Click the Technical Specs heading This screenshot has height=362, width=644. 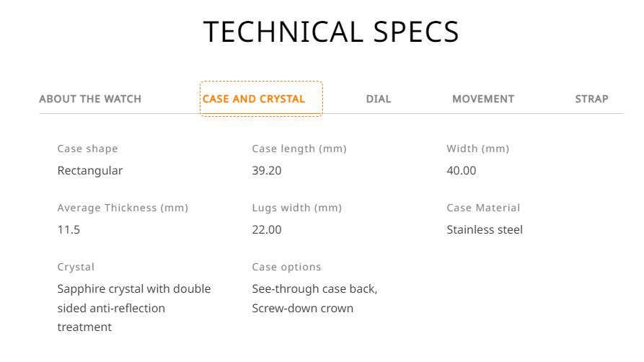(331, 32)
